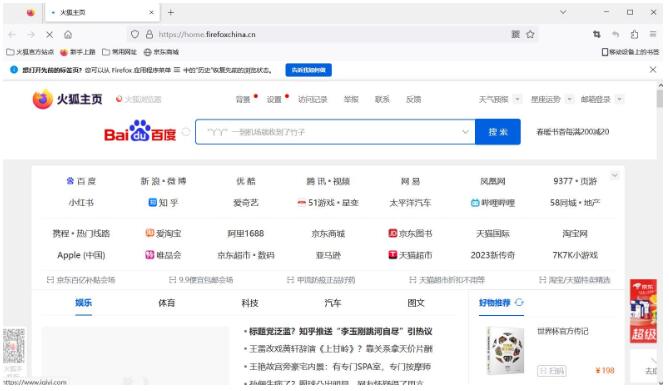Click the page vertical scrollbar thumb
The width and height of the screenshot is (669, 391).
click(660, 98)
